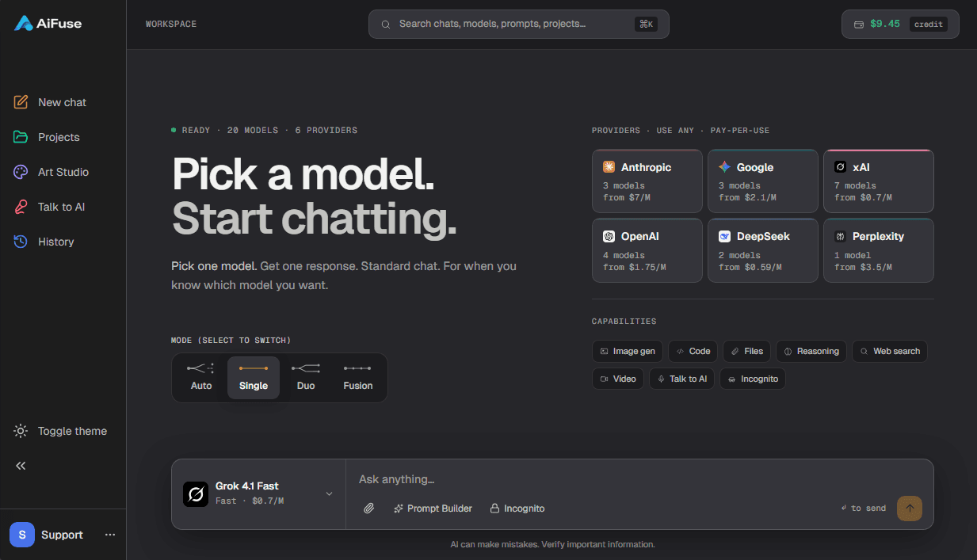Click the paperclip attach icon
The width and height of the screenshot is (977, 560).
pos(368,509)
